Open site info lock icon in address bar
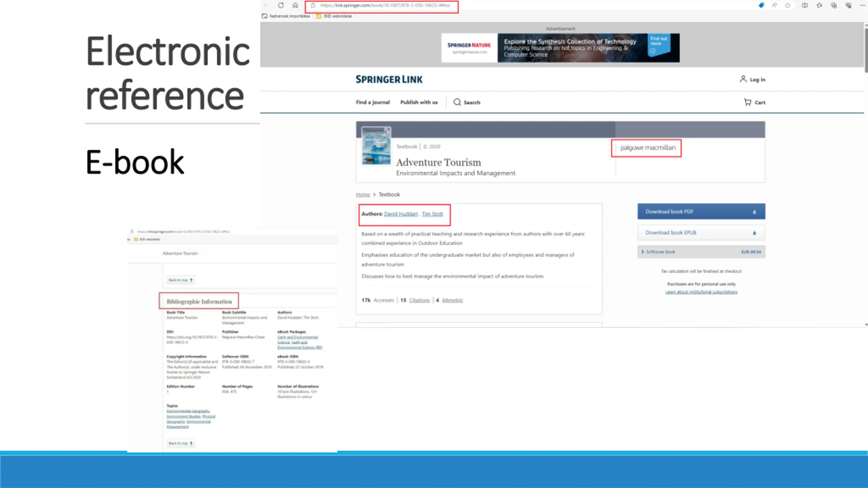This screenshot has height=488, width=868. pos(313,5)
